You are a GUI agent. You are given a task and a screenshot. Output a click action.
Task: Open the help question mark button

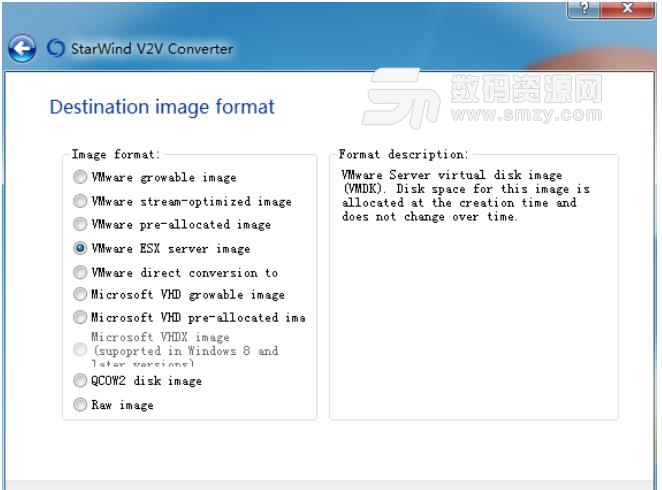[x=584, y=8]
